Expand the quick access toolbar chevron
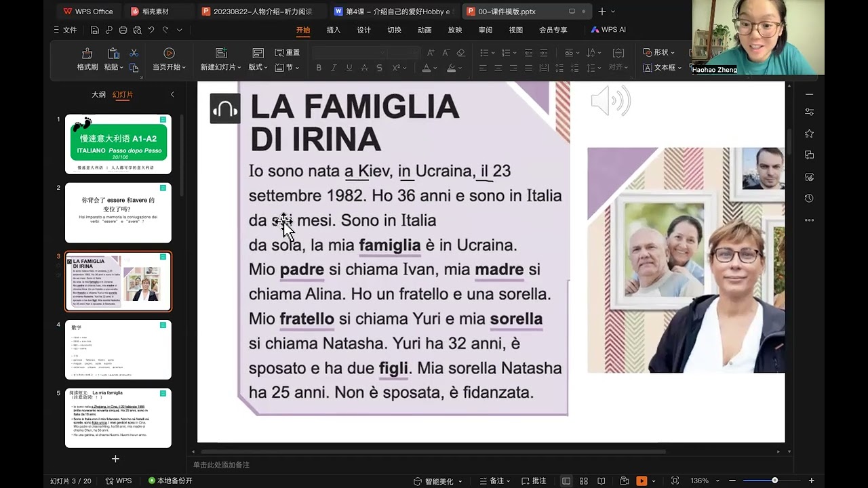The height and width of the screenshot is (488, 868). click(180, 30)
